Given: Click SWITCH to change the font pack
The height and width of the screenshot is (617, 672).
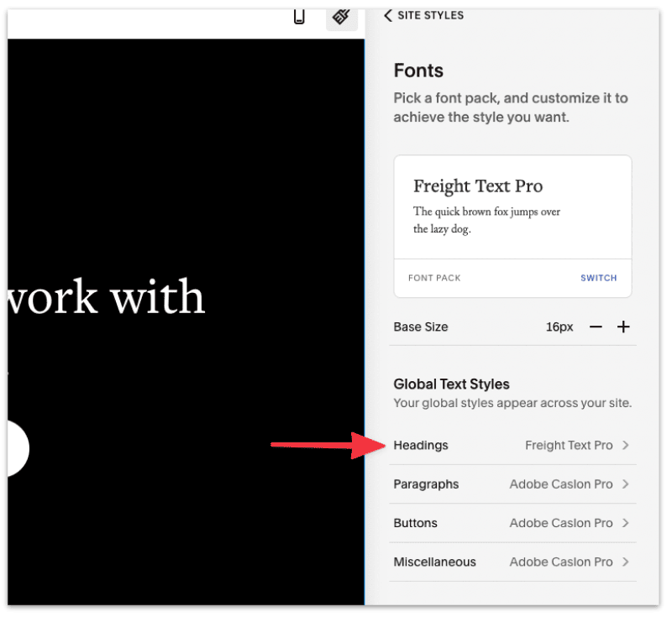Looking at the screenshot, I should pyautogui.click(x=598, y=278).
